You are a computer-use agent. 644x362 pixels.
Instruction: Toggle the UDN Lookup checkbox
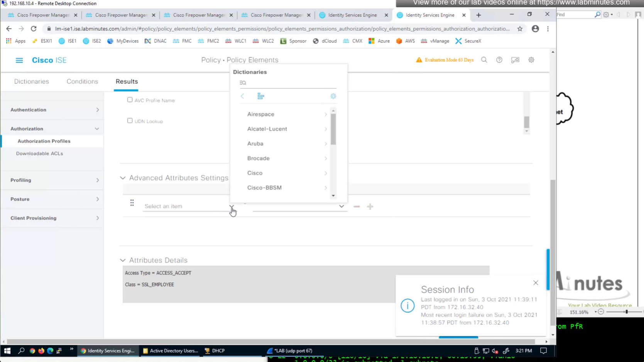(x=130, y=121)
